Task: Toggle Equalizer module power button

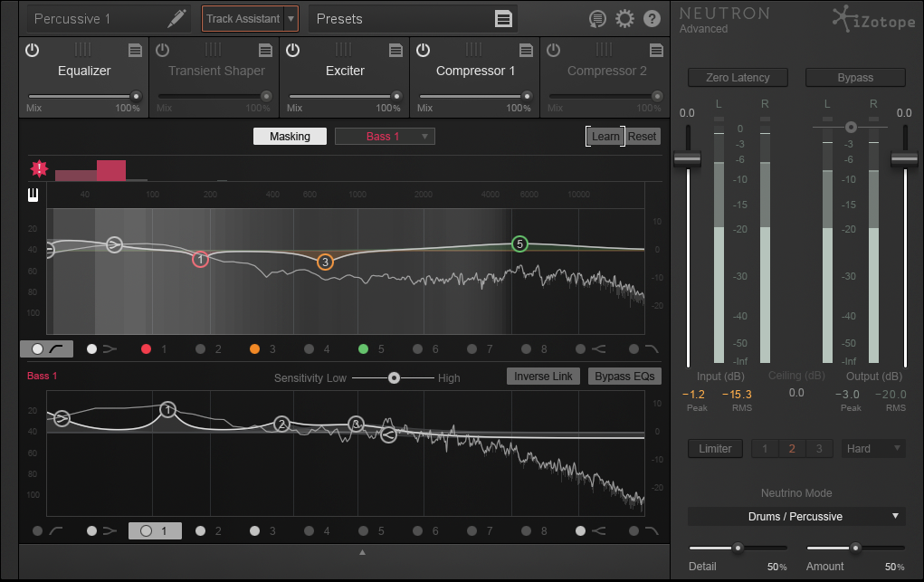Action: pos(33,50)
